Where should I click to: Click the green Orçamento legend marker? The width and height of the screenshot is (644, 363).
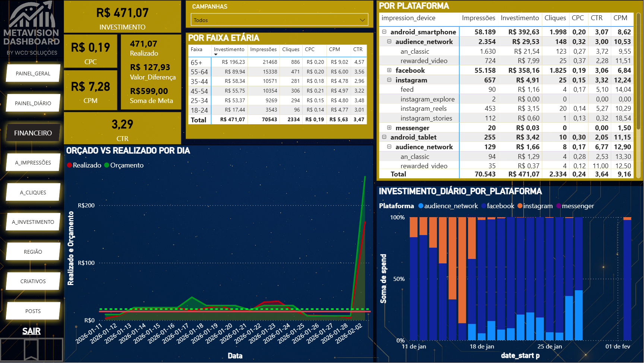[107, 165]
